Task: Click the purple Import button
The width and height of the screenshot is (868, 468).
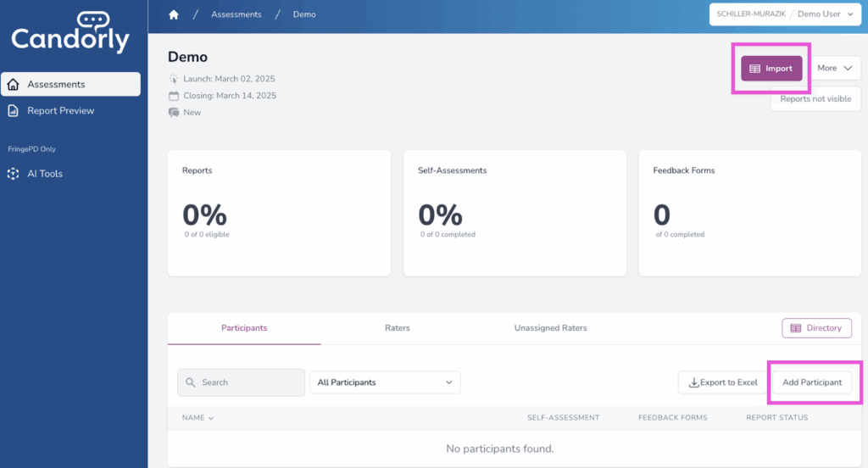Action: 771,69
